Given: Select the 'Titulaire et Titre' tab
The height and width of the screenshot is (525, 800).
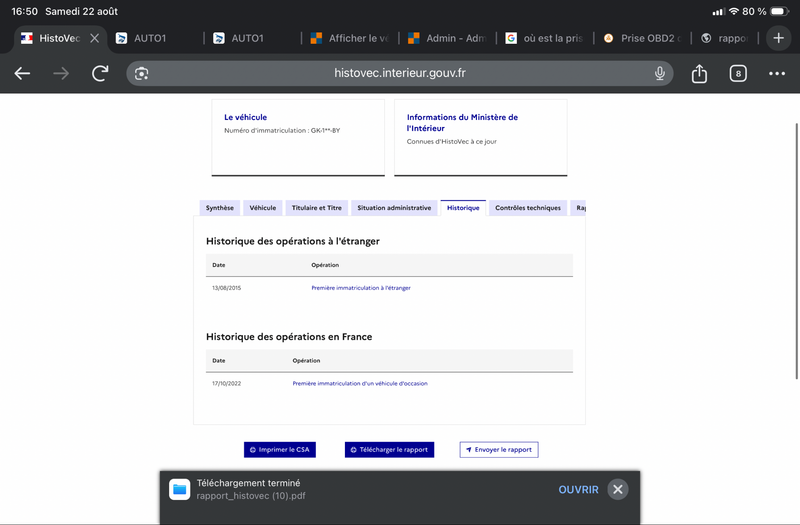Looking at the screenshot, I should click(317, 208).
